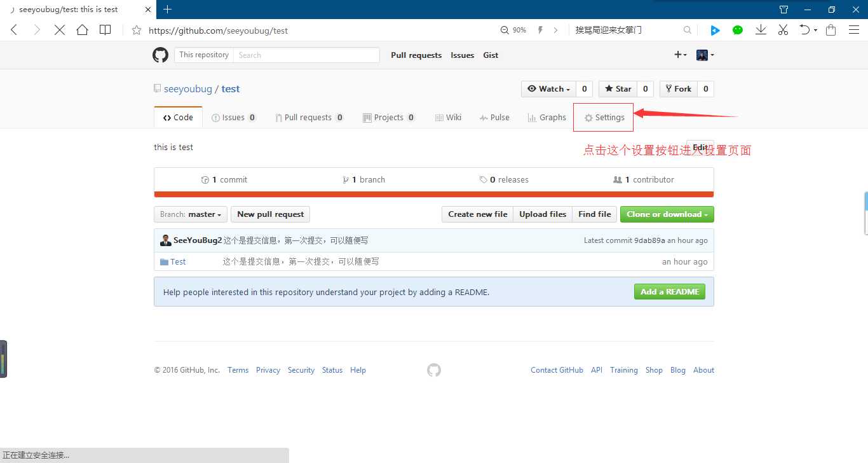
Task: Expand the Clone or download dropdown
Action: (667, 214)
